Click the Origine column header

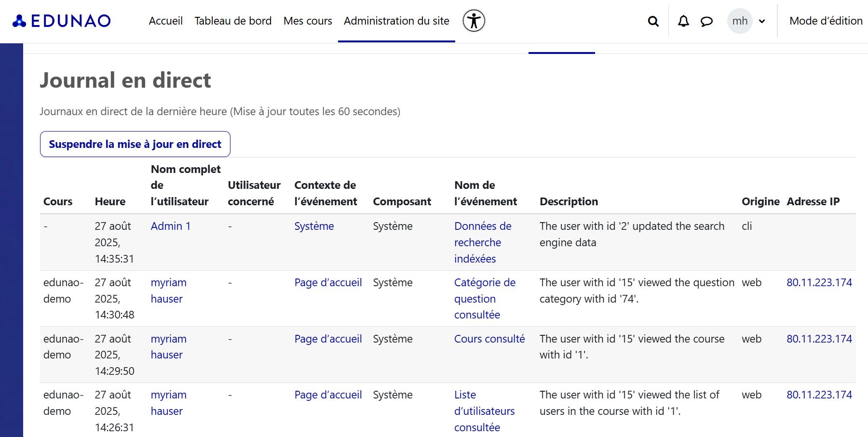tap(760, 201)
